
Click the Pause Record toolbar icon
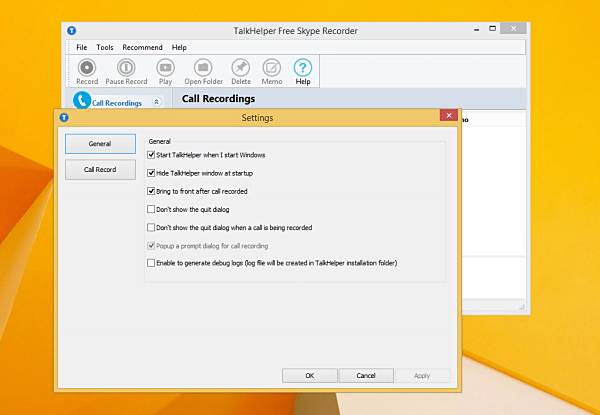(x=126, y=67)
